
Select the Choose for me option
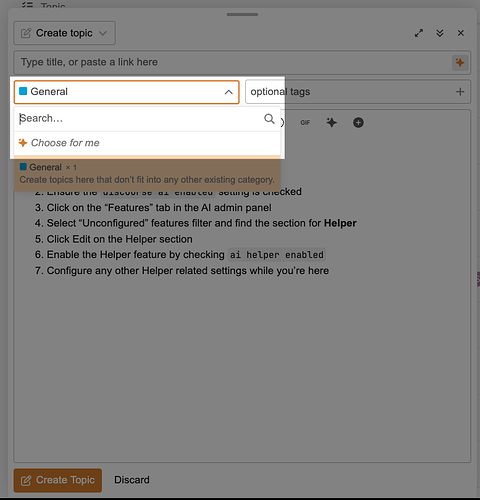pos(147,143)
